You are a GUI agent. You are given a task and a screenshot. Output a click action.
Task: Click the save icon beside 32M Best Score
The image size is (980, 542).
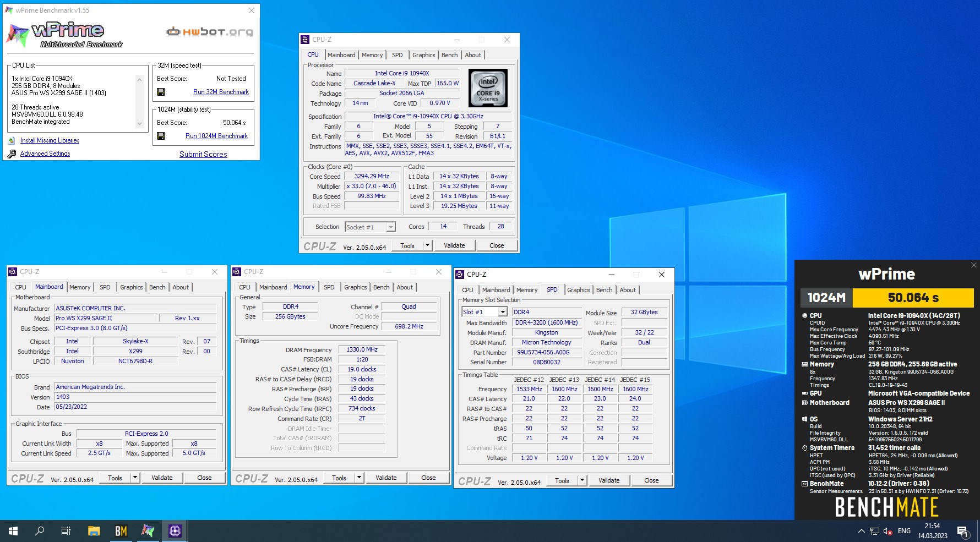(x=161, y=92)
